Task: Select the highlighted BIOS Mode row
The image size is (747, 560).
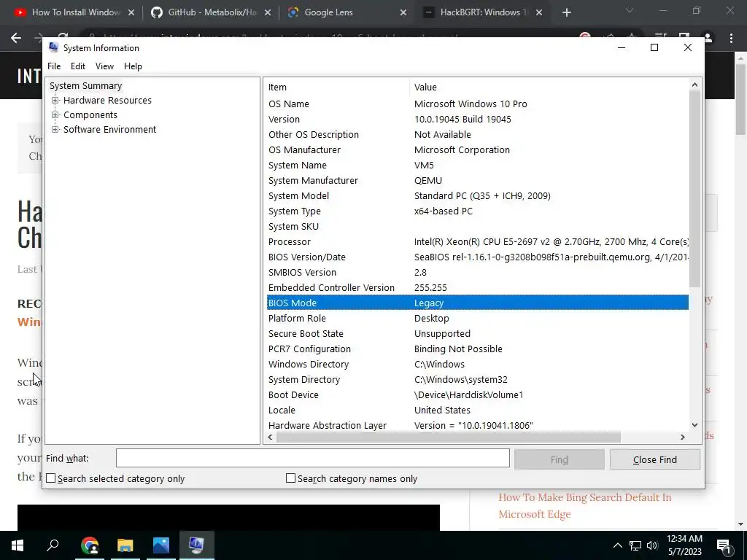Action: pyautogui.click(x=477, y=303)
